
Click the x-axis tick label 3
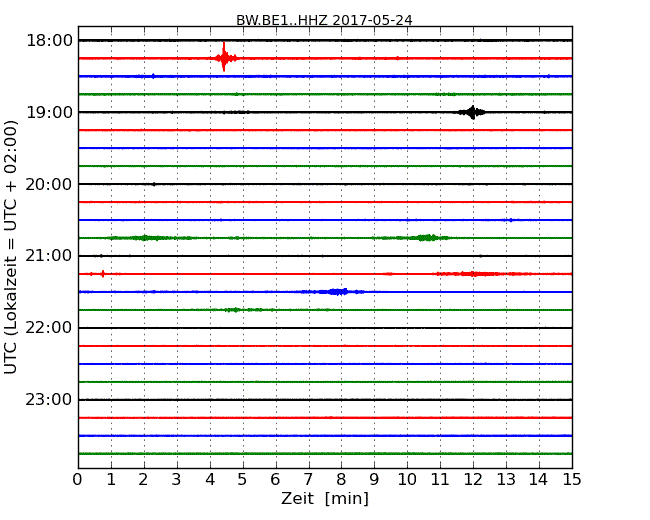(177, 479)
